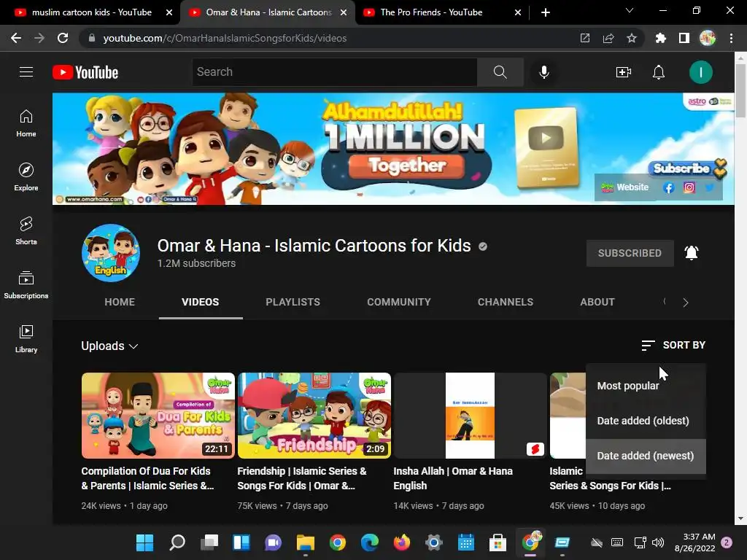
Task: Open Shorts in sidebar
Action: click(26, 231)
